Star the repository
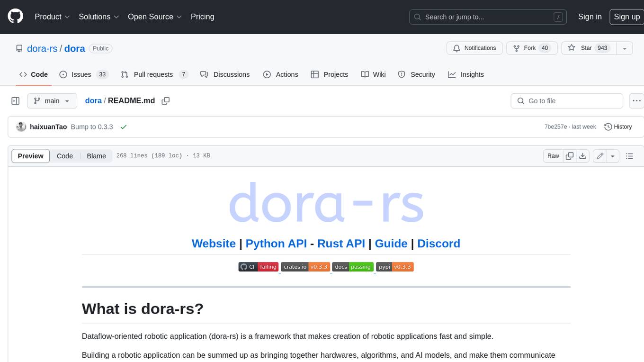This screenshot has width=644, height=362. click(589, 48)
